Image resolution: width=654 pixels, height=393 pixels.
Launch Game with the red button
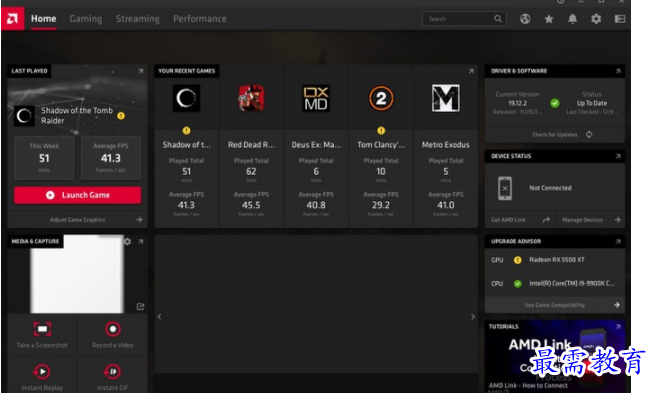pos(78,195)
